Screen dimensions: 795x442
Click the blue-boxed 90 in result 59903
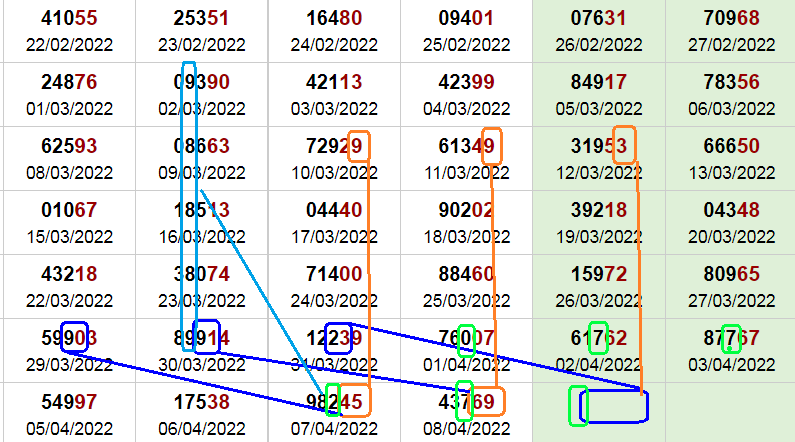point(75,337)
